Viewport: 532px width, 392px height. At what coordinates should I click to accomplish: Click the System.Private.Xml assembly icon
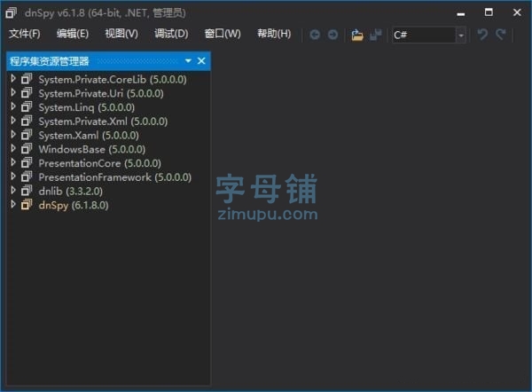point(27,121)
